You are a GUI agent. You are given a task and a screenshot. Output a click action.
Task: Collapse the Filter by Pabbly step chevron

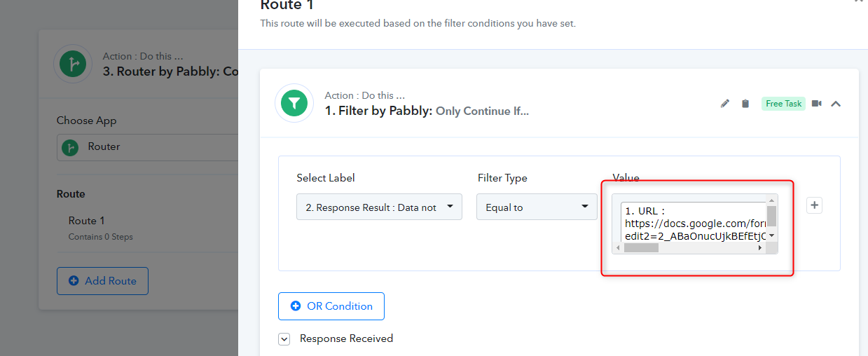point(836,104)
